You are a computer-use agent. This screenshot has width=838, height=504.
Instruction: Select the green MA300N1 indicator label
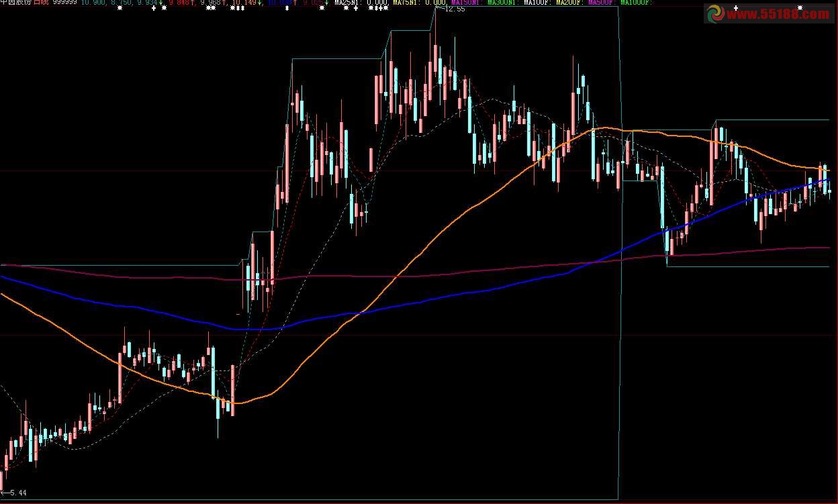[x=503, y=3]
